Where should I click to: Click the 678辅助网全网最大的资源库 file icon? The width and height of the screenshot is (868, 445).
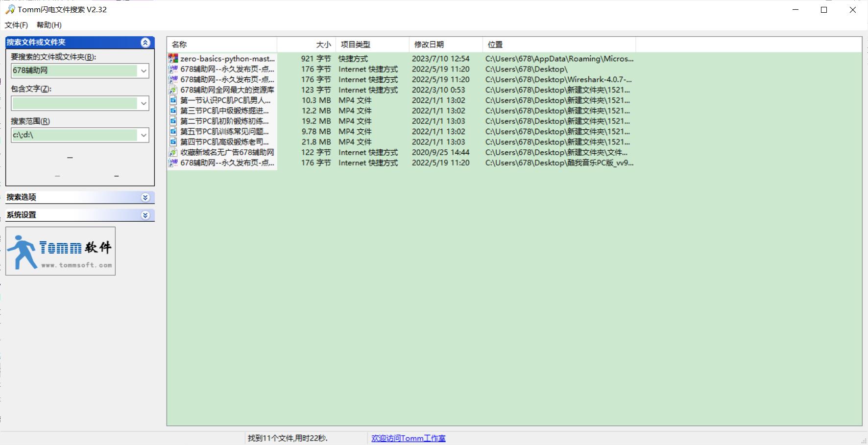coord(173,90)
